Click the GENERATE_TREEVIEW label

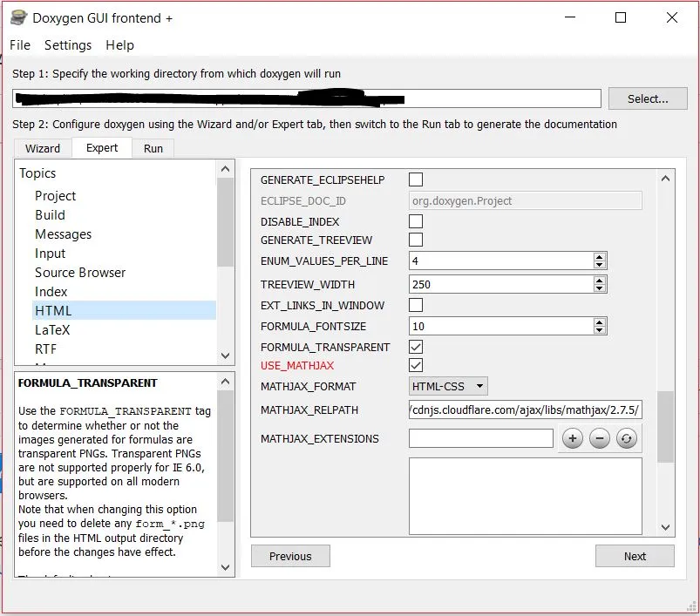point(316,240)
